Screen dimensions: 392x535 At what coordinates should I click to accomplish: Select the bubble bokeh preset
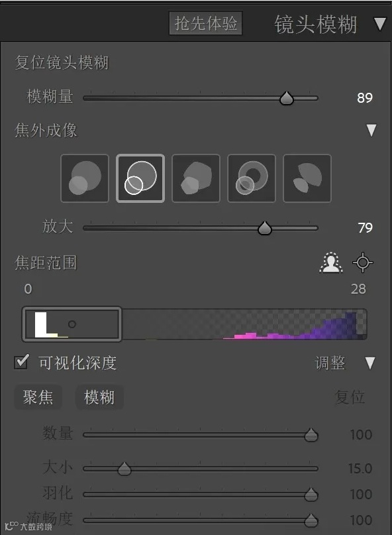click(x=140, y=179)
